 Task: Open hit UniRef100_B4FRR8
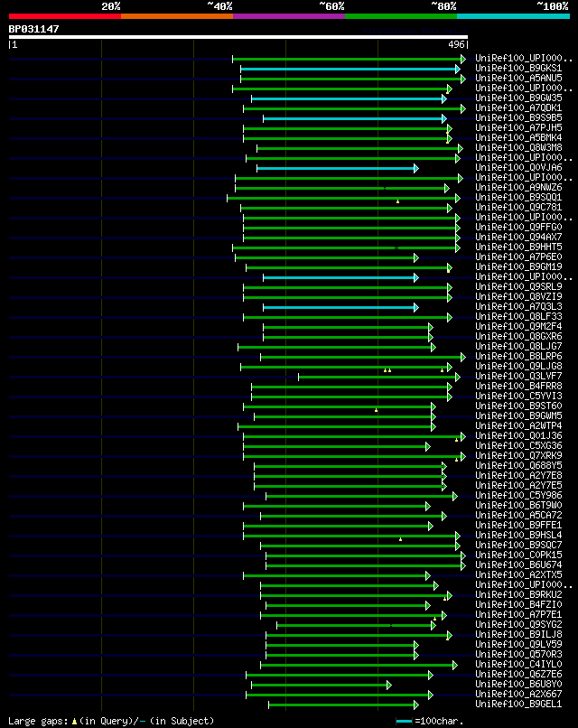click(518, 386)
